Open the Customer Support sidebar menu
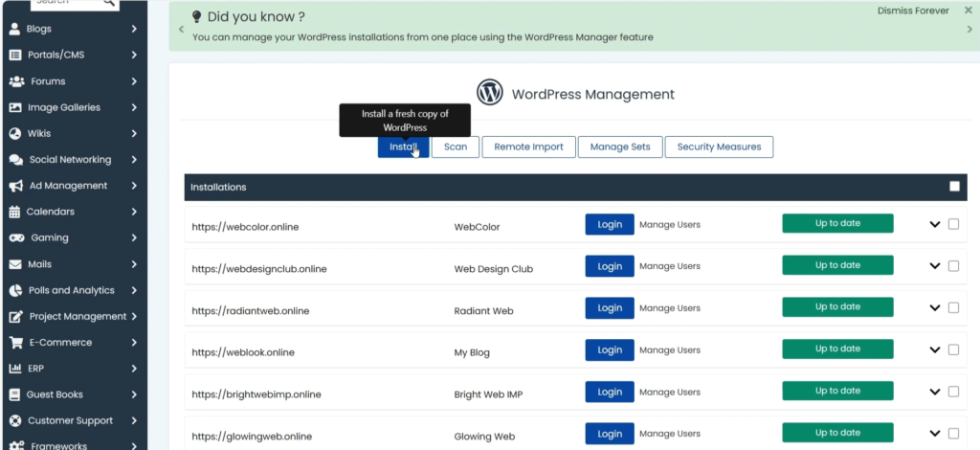This screenshot has height=450, width=980. [74, 420]
